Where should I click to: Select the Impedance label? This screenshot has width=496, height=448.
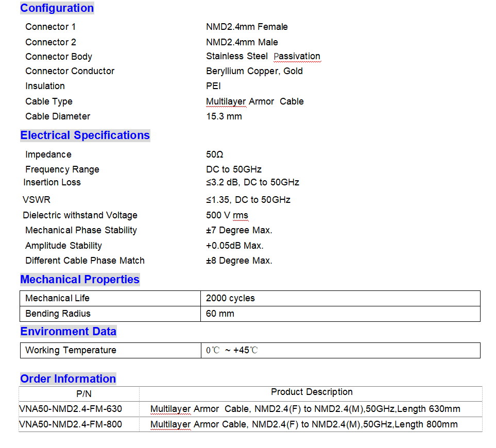point(48,154)
